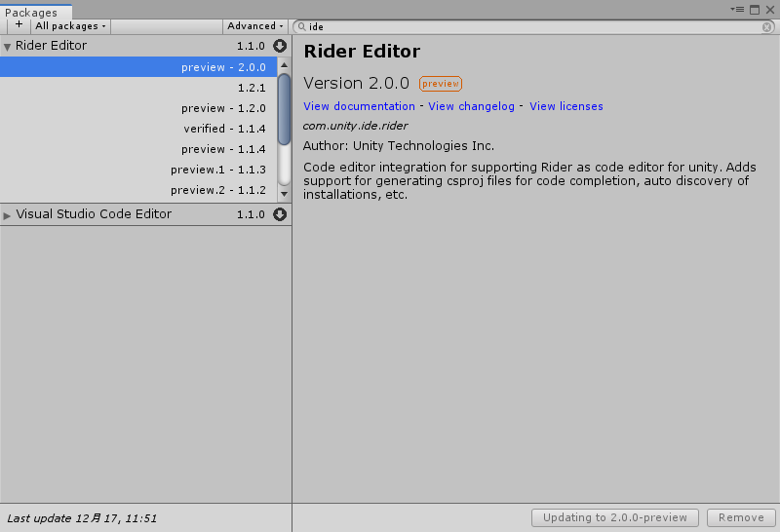This screenshot has height=532, width=780.
Task: Click the Version 2.0.0 label
Action: click(356, 83)
